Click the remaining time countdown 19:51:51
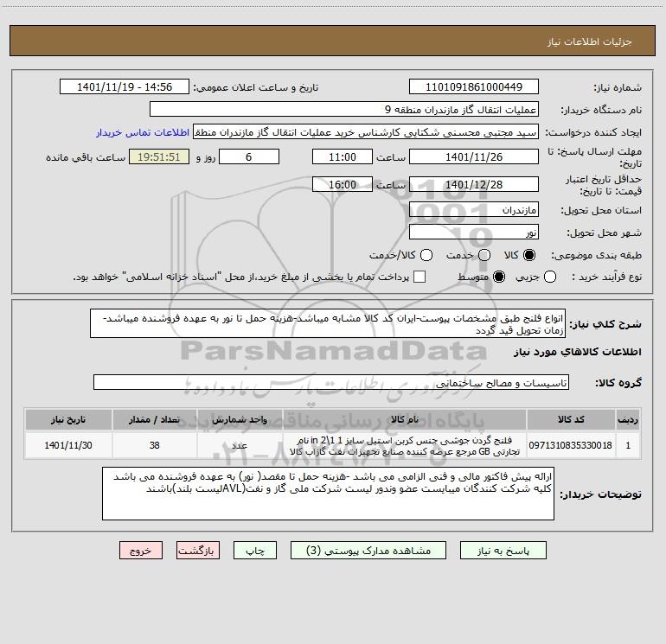Image resolution: width=666 pixels, height=644 pixels. point(159,156)
